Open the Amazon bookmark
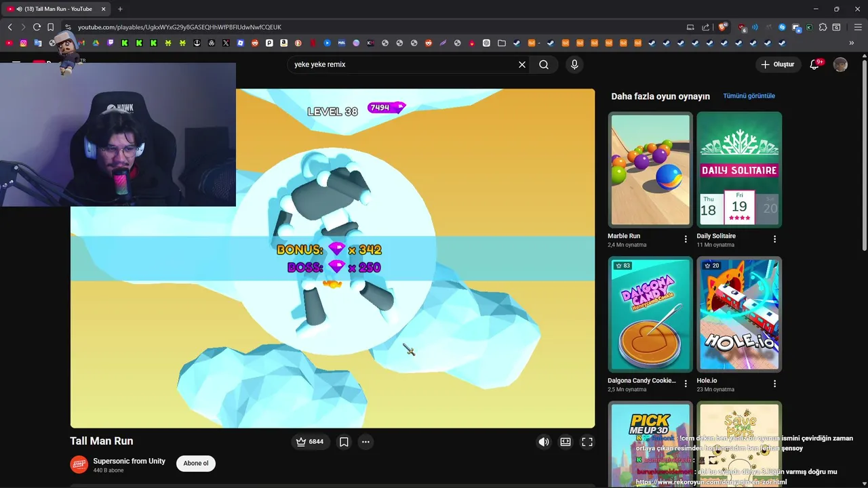Screen dimensions: 868x488 click(283, 43)
